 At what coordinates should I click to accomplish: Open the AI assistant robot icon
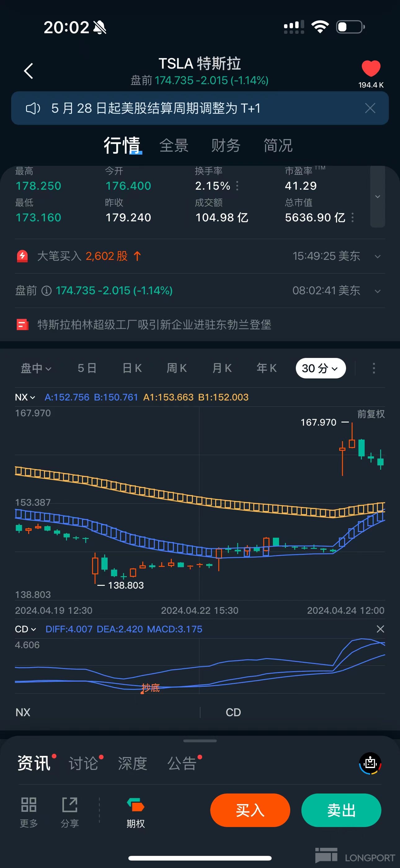[370, 763]
